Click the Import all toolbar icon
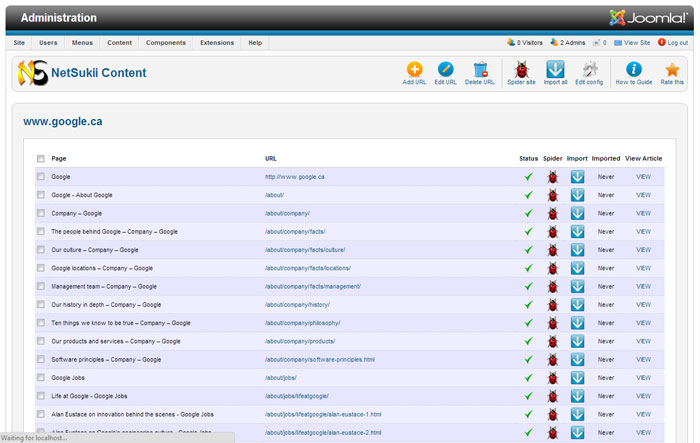 pos(555,70)
